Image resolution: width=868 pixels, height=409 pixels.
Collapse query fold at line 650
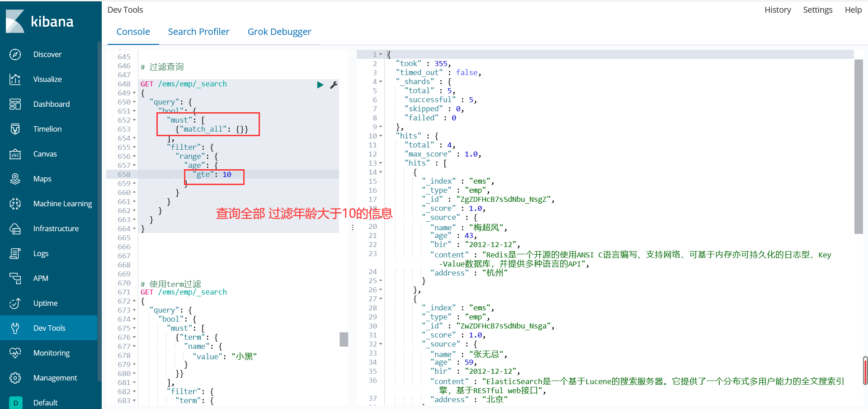tap(134, 102)
